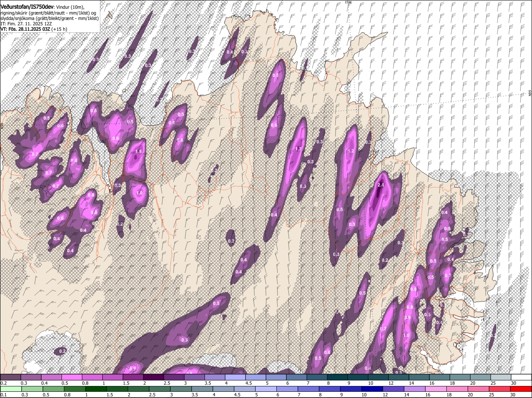
Task: Click the 0.9 precipitation value on the map
Action: click(x=408, y=317)
